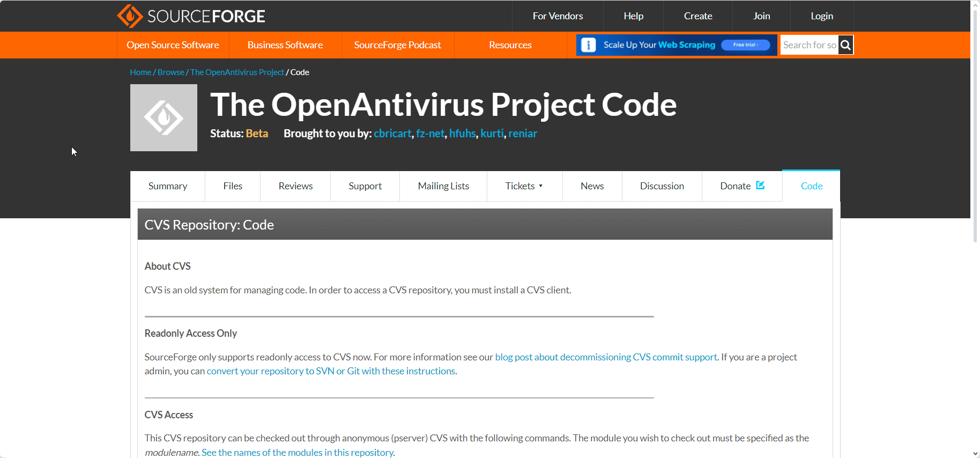The height and width of the screenshot is (458, 980).
Task: Open the Summary tab
Action: pos(168,186)
